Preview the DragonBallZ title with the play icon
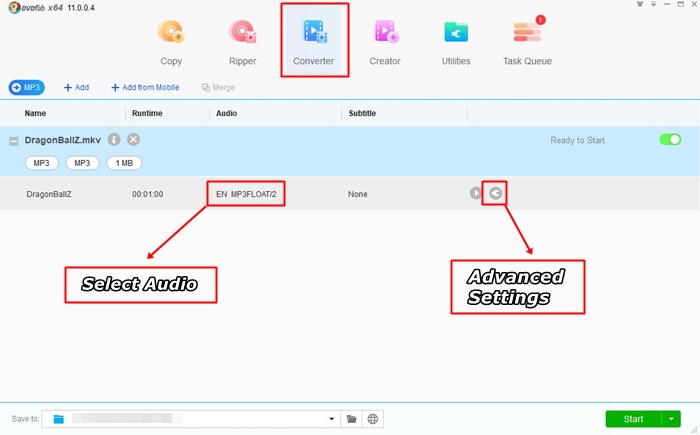 tap(475, 193)
